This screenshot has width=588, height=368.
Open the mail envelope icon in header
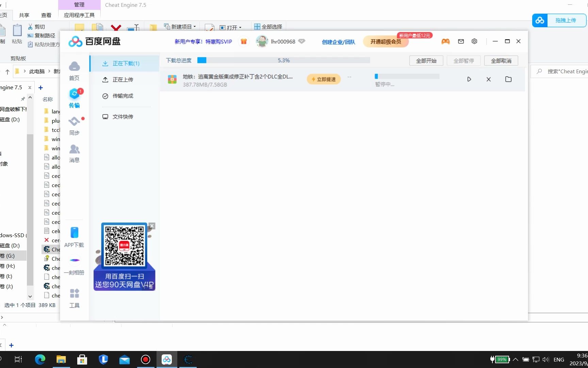pos(461,42)
